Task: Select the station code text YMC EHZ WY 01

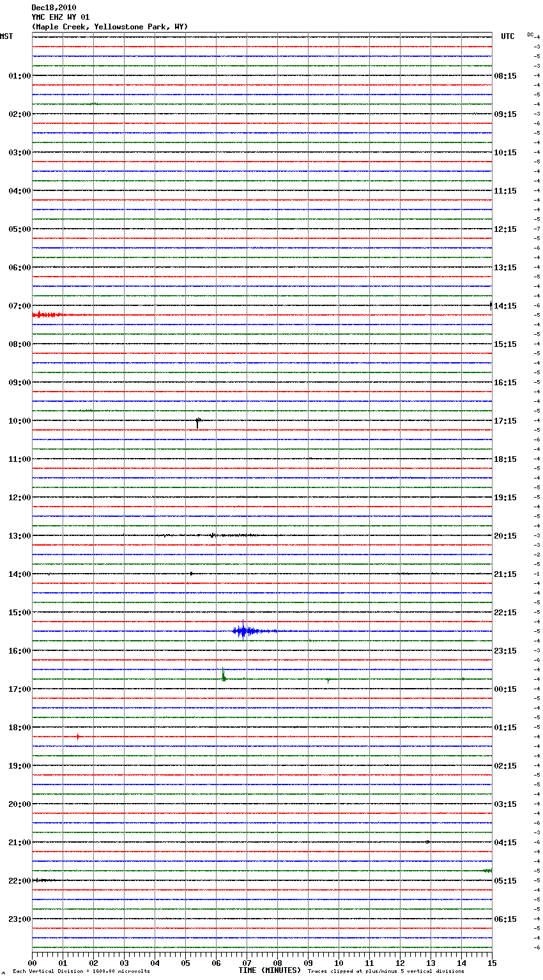Action: (x=61, y=17)
